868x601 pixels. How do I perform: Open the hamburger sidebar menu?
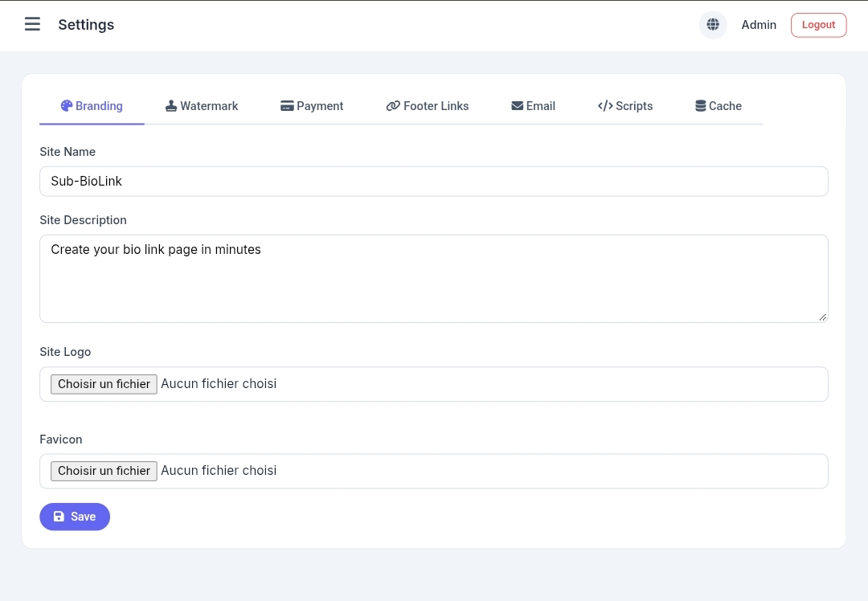[33, 24]
